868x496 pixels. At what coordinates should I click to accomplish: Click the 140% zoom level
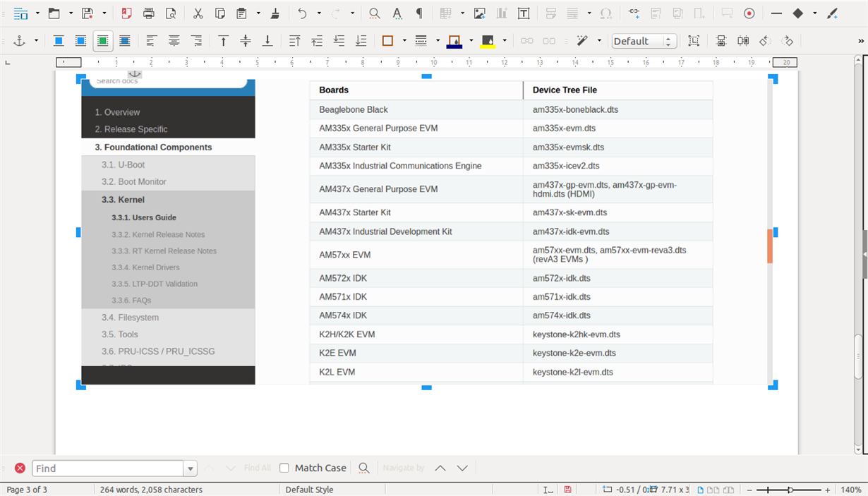tap(850, 490)
